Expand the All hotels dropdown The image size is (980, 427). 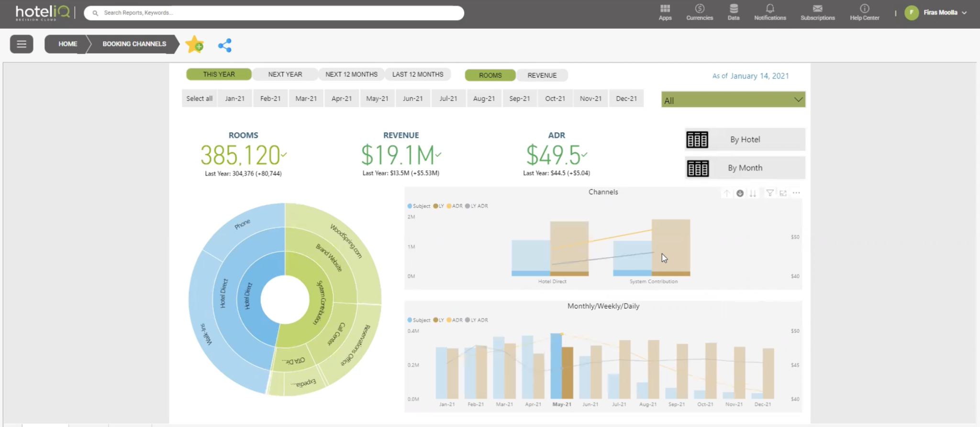click(x=733, y=100)
